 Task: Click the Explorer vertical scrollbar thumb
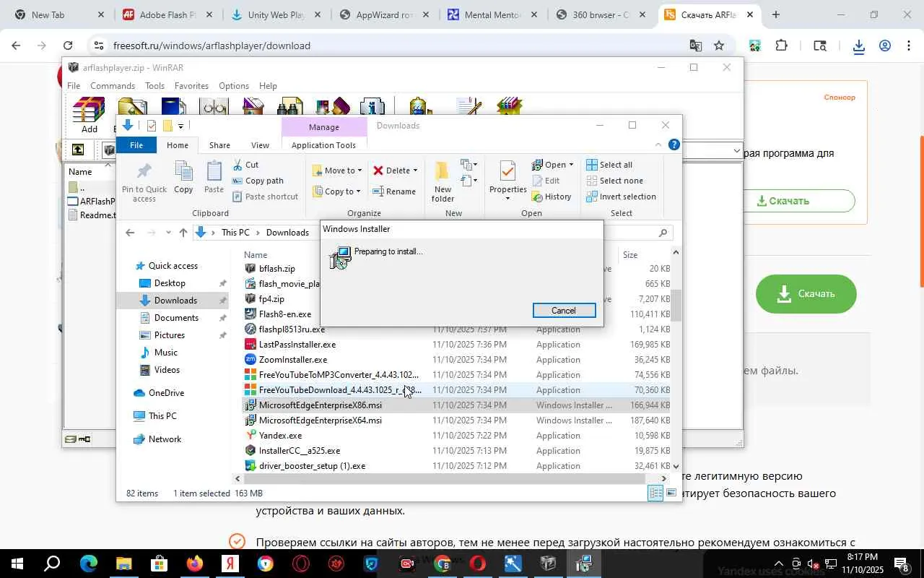pyautogui.click(x=676, y=305)
